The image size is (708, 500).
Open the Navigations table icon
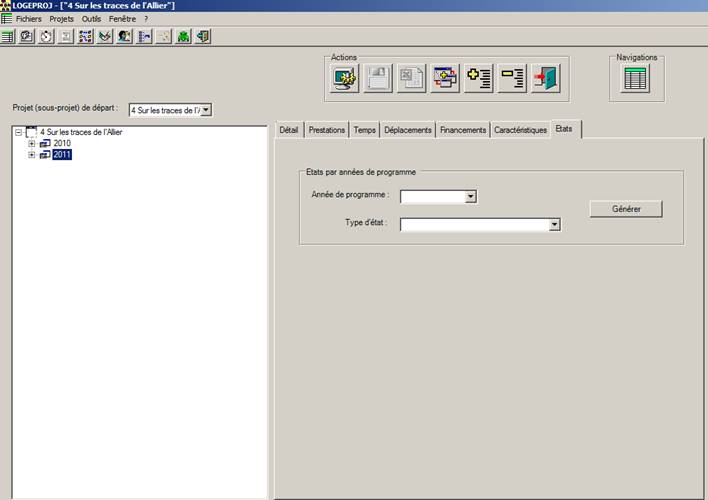636,78
